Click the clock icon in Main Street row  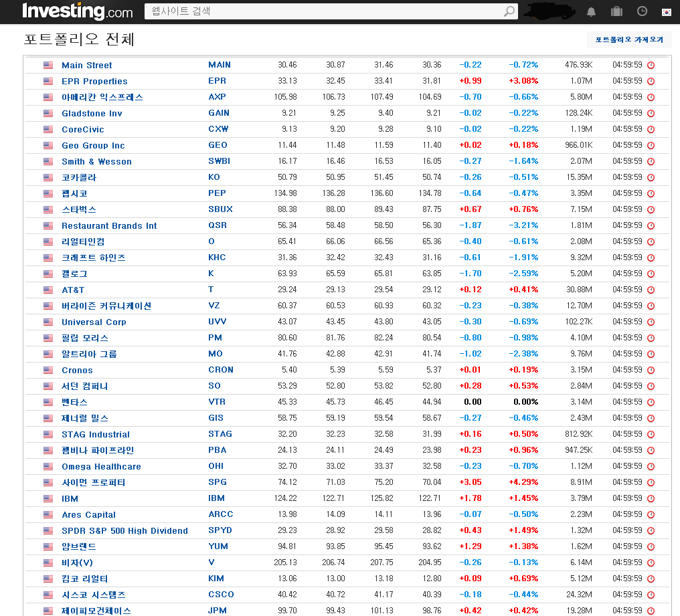pos(651,65)
